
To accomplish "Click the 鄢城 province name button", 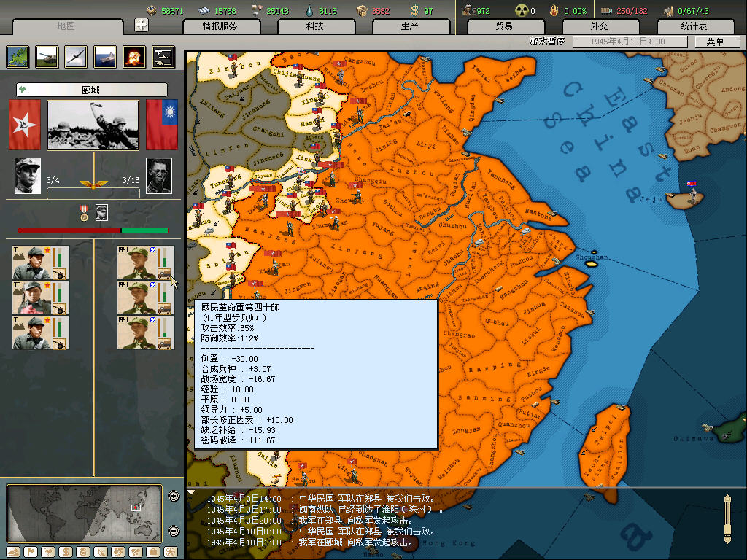I will tap(92, 90).
